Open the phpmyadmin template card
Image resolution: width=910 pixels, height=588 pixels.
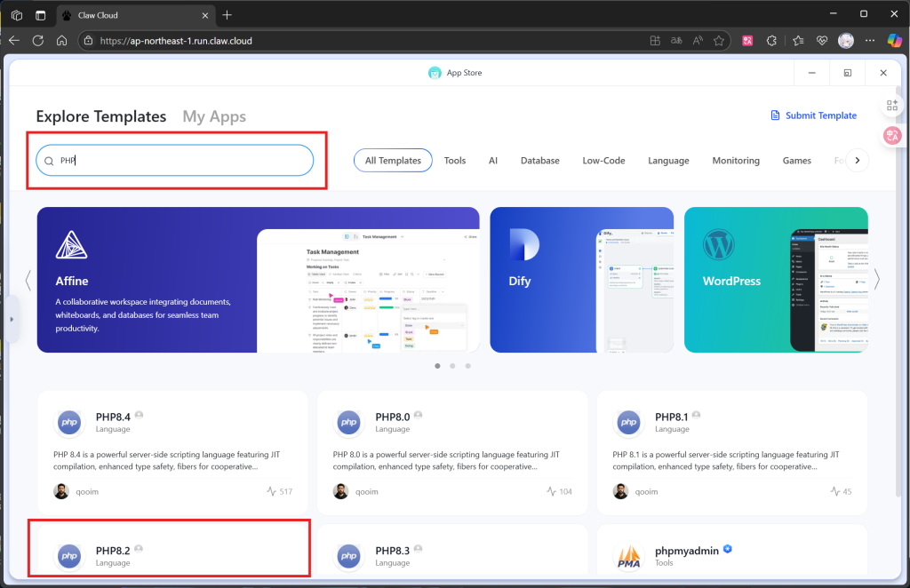tap(732, 551)
